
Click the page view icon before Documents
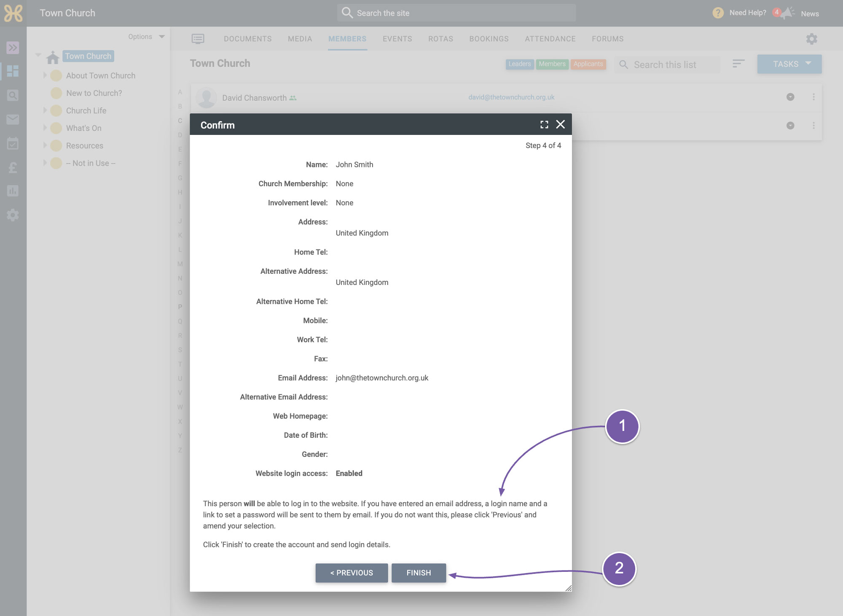coord(198,39)
